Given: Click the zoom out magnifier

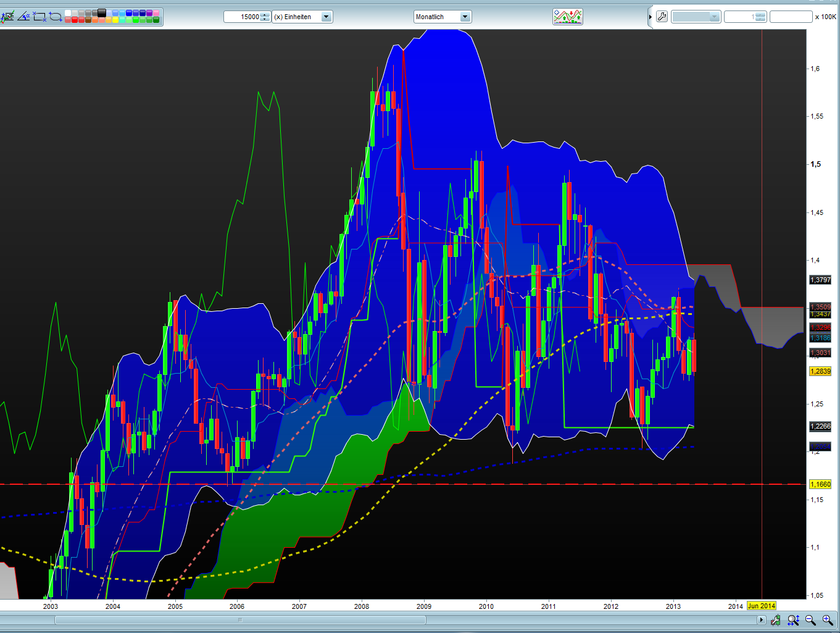Looking at the screenshot, I should pyautogui.click(x=810, y=620).
